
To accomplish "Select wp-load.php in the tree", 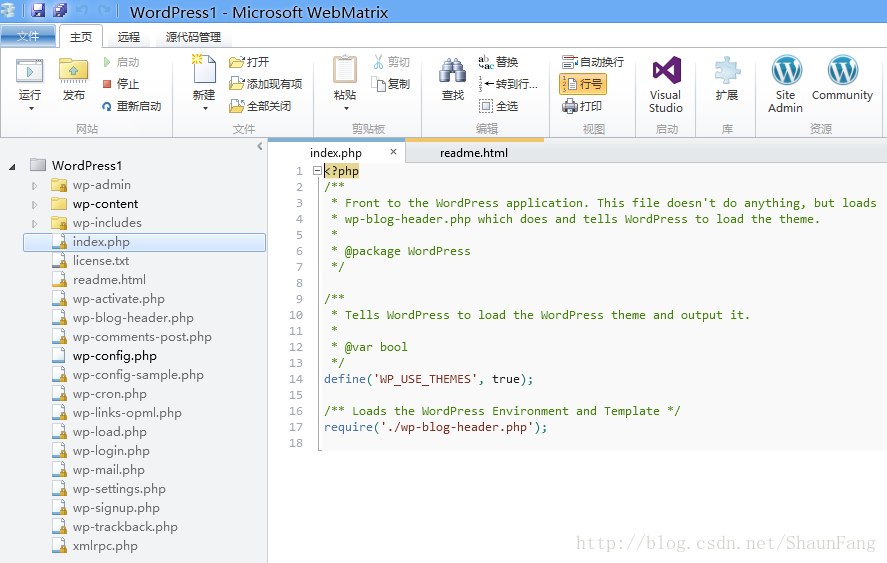I will point(109,432).
